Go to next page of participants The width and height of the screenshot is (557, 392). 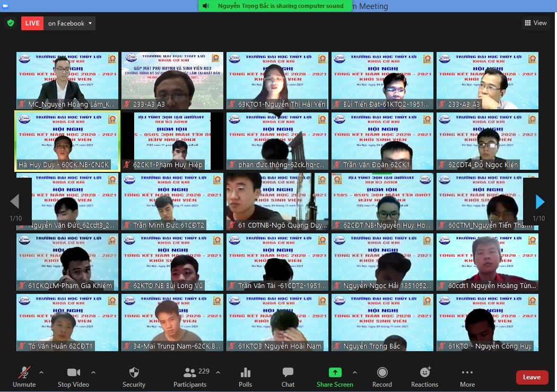tap(539, 202)
